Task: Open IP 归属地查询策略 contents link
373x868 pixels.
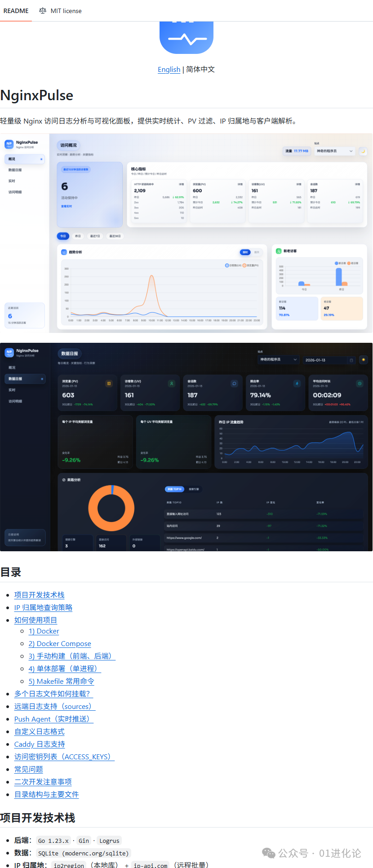Action: point(43,607)
